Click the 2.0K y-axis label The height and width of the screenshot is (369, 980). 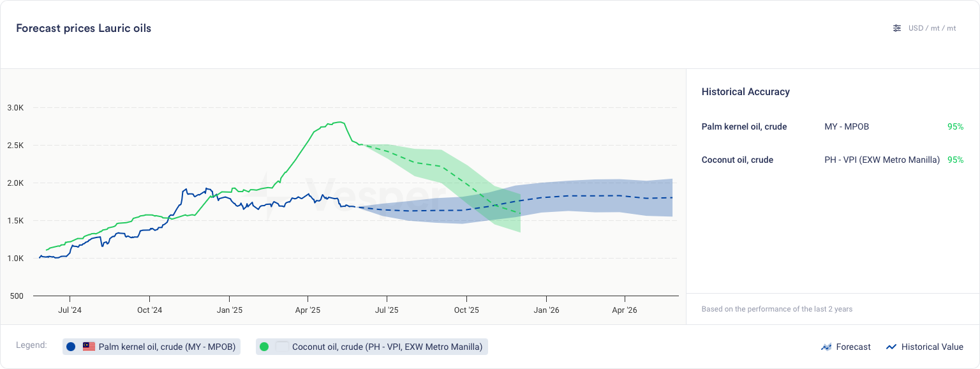(15, 183)
